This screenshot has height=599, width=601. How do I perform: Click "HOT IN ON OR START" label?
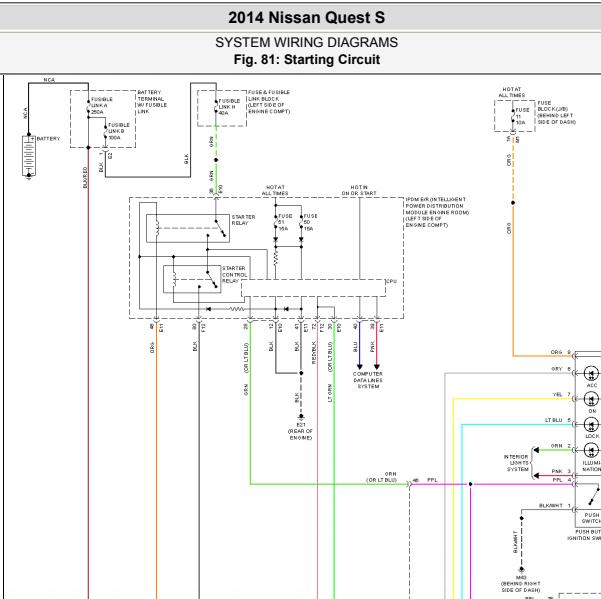[x=359, y=190]
